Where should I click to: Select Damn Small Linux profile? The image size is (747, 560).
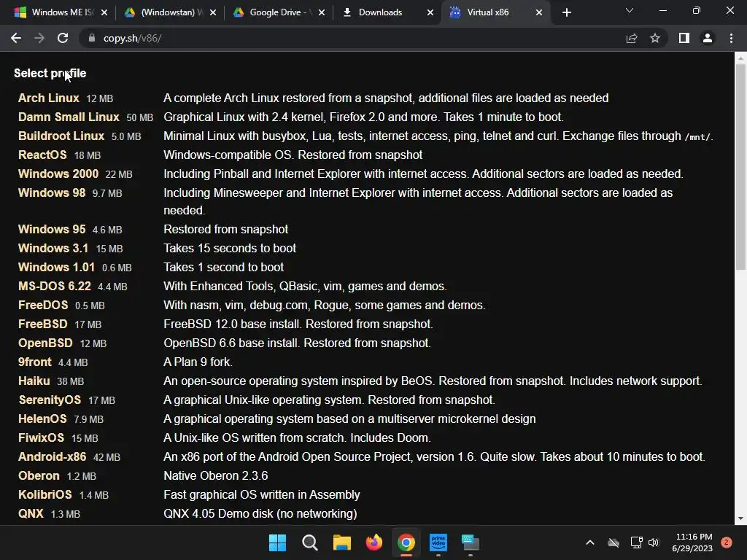(69, 117)
